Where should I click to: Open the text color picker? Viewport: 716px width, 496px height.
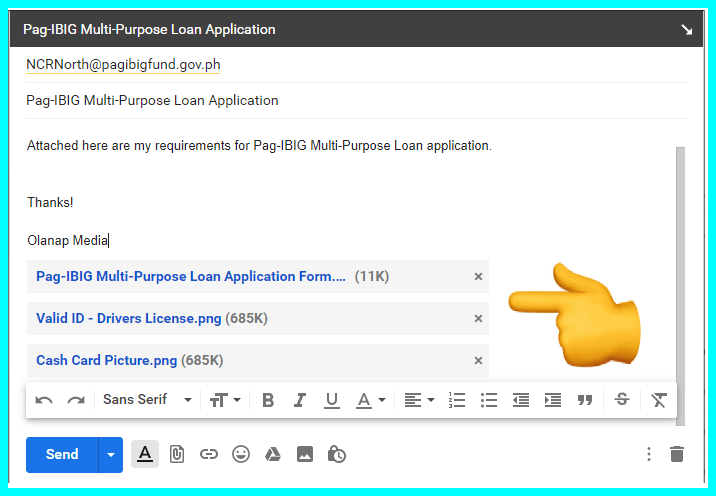tap(370, 400)
